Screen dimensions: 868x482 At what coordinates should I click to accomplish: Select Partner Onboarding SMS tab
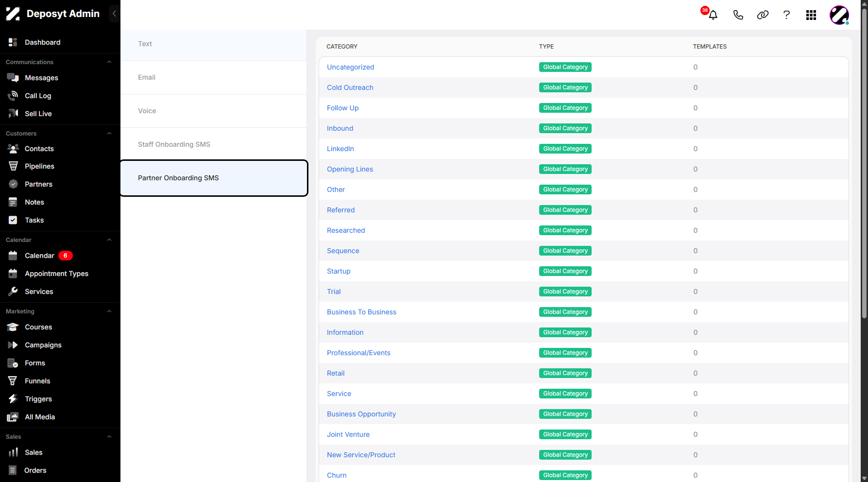click(214, 178)
